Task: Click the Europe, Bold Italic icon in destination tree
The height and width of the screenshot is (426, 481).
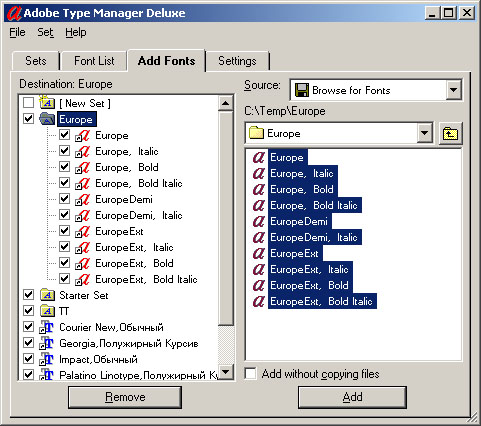Action: 82,183
